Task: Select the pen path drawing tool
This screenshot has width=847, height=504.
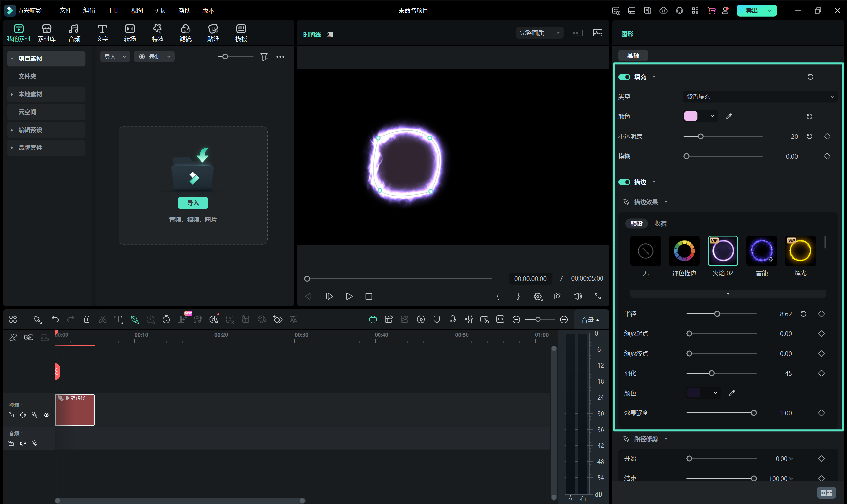Action: (x=135, y=319)
